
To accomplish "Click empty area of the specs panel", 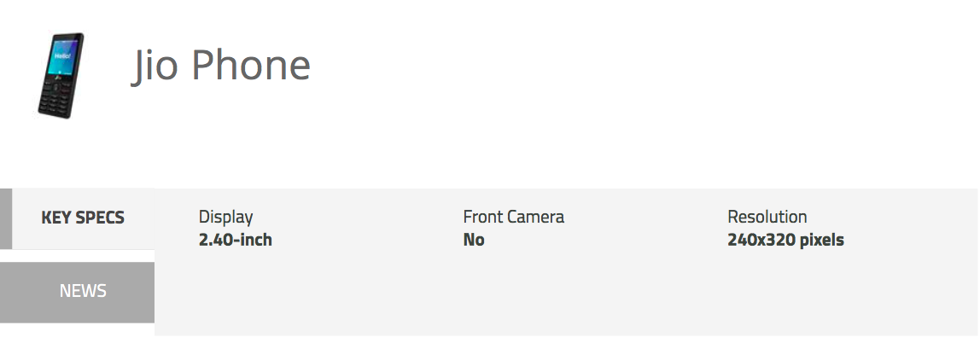I will coord(563,293).
